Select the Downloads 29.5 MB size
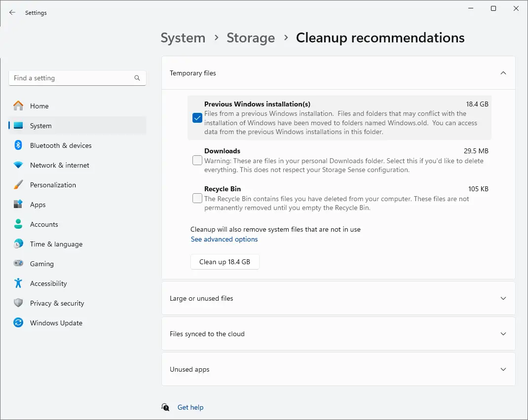The height and width of the screenshot is (420, 528). coord(476,151)
